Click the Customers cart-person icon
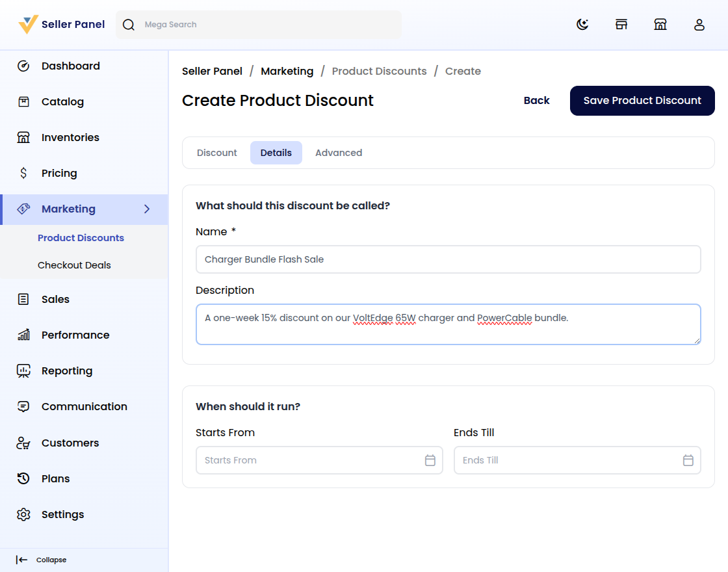The width and height of the screenshot is (728, 572). click(23, 443)
